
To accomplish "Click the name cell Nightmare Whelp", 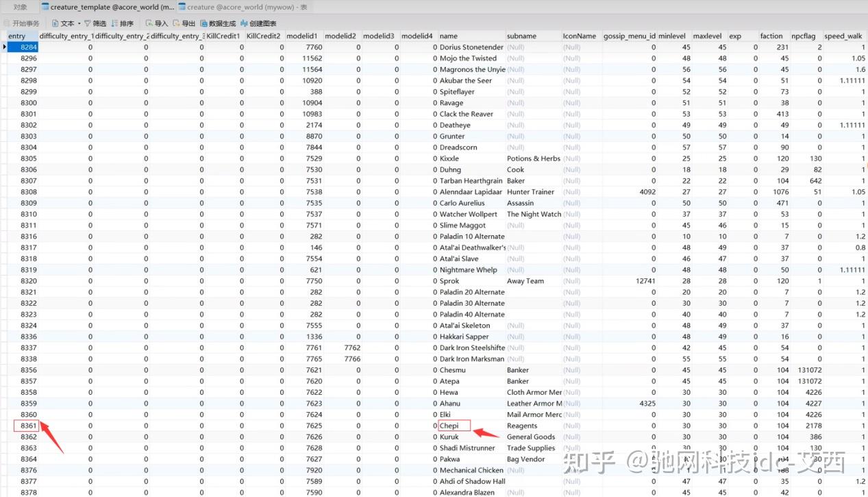I will click(469, 269).
